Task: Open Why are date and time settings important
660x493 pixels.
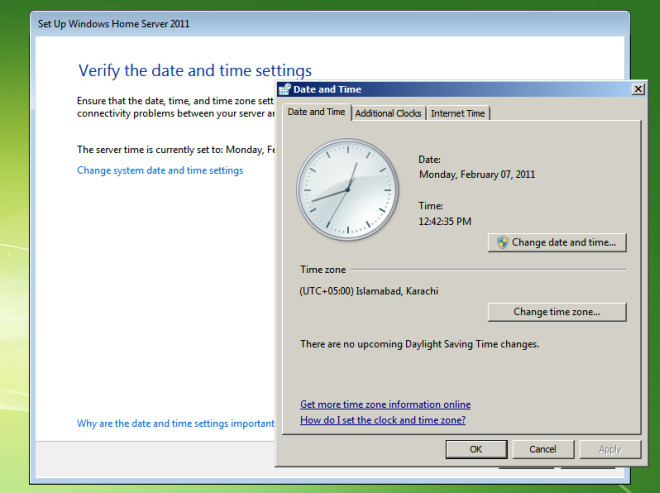Action: coord(176,424)
